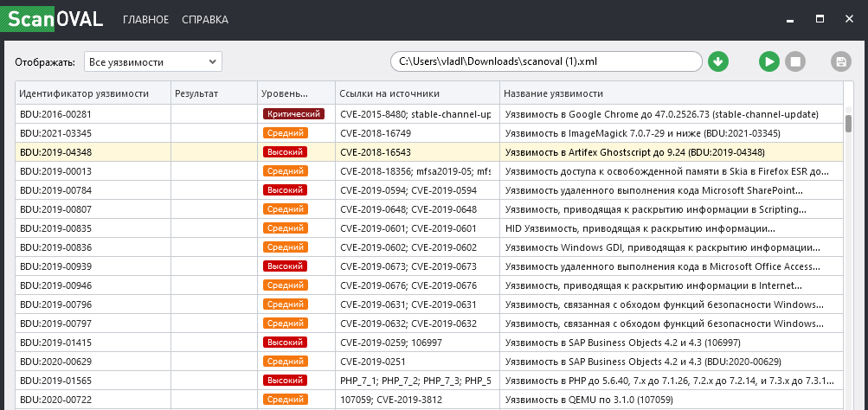Select row BDU:2019-00939
Image resolution: width=868 pixels, height=410 pixels.
click(x=429, y=266)
